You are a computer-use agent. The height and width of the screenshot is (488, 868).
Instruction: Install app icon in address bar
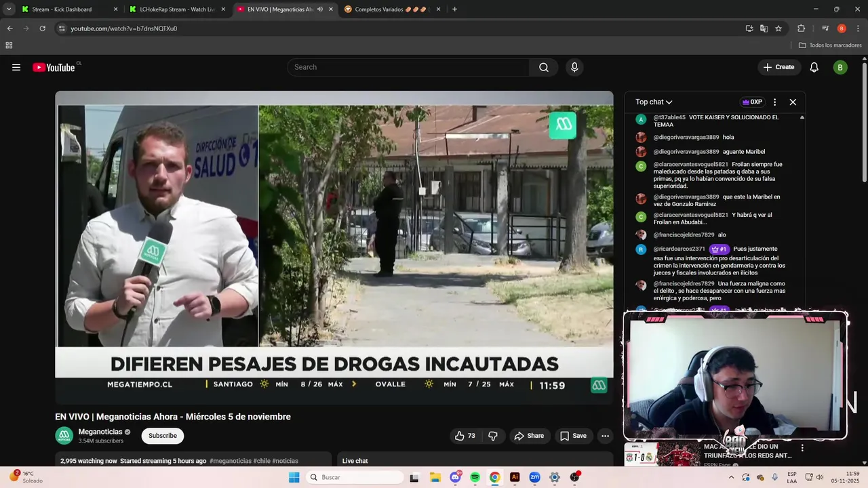point(749,28)
